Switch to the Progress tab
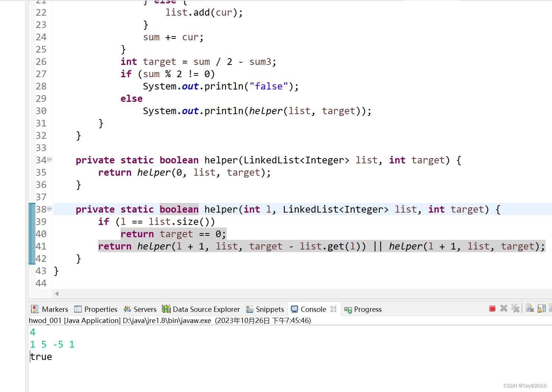This screenshot has height=392, width=552. (363, 309)
